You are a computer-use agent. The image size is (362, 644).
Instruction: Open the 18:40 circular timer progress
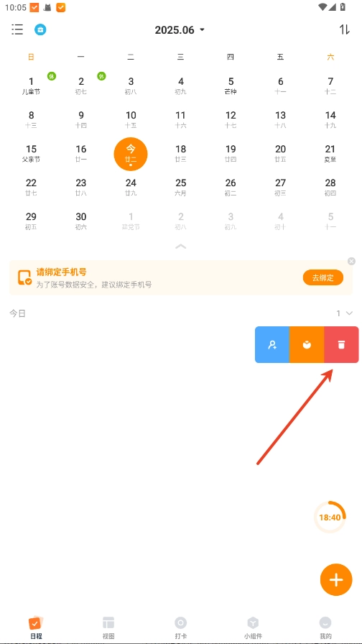click(x=330, y=517)
